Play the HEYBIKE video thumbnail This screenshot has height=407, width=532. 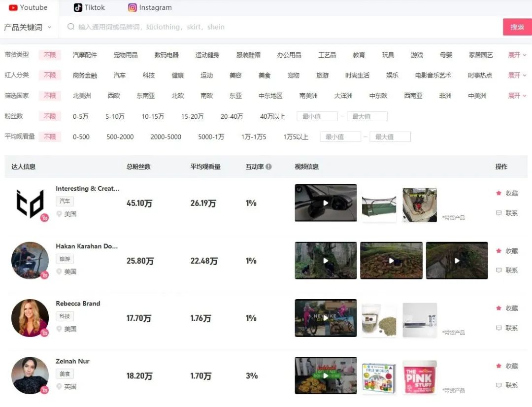point(325,318)
